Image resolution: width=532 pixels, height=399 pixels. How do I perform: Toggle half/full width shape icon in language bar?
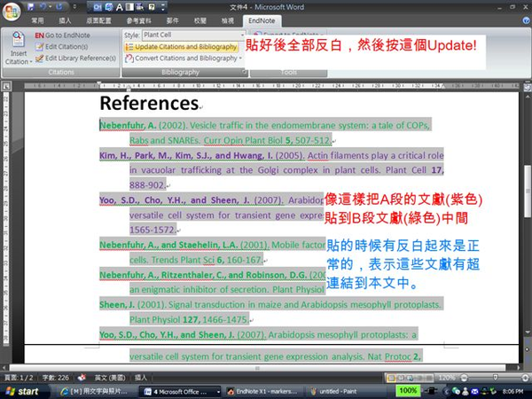coord(129,7)
